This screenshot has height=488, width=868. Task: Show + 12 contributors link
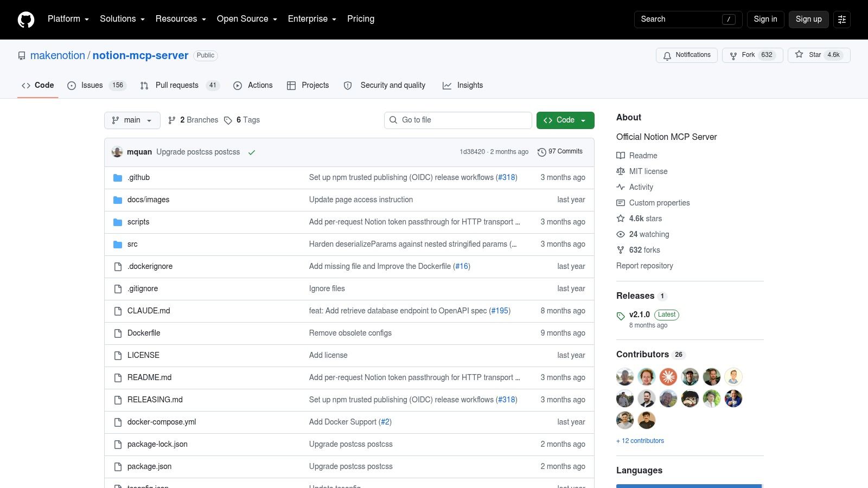640,441
